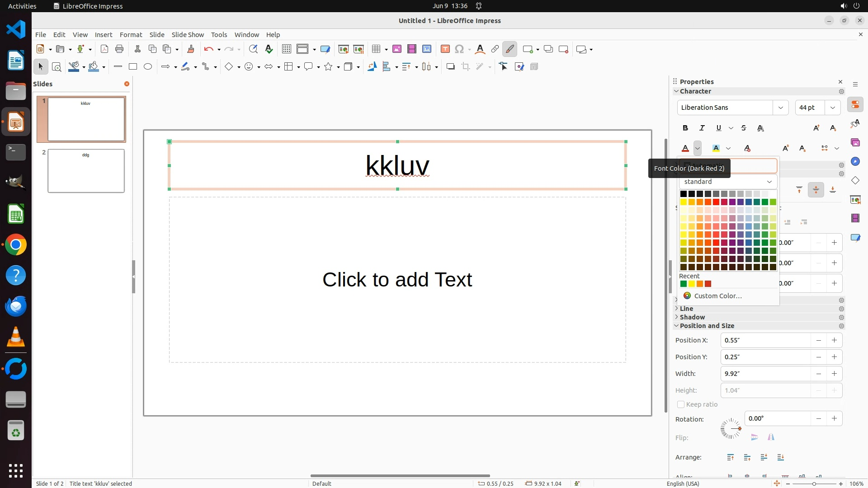
Task: Open the Liberation Sans font dropdown
Action: [780, 108]
